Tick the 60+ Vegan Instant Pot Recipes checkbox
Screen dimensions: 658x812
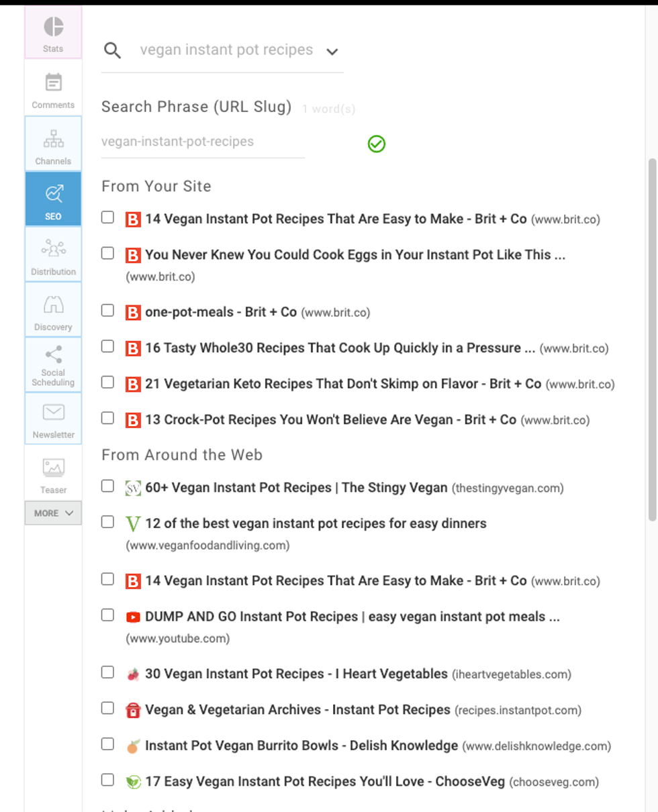[x=107, y=487]
